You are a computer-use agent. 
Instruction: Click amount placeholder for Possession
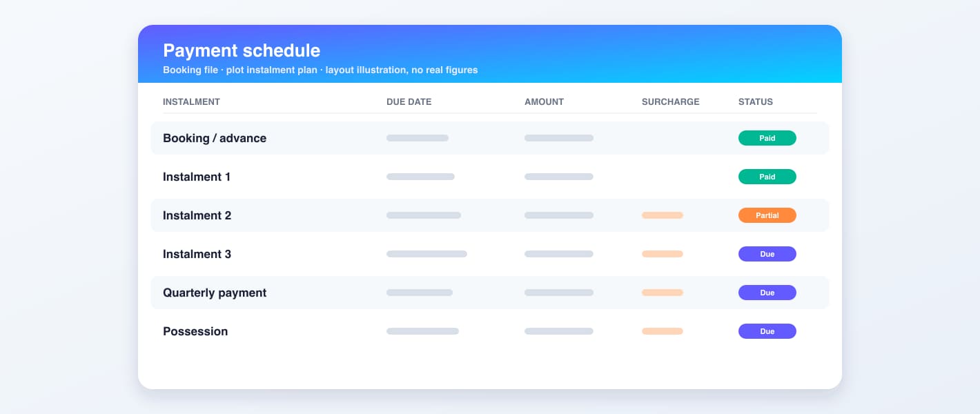click(x=559, y=331)
